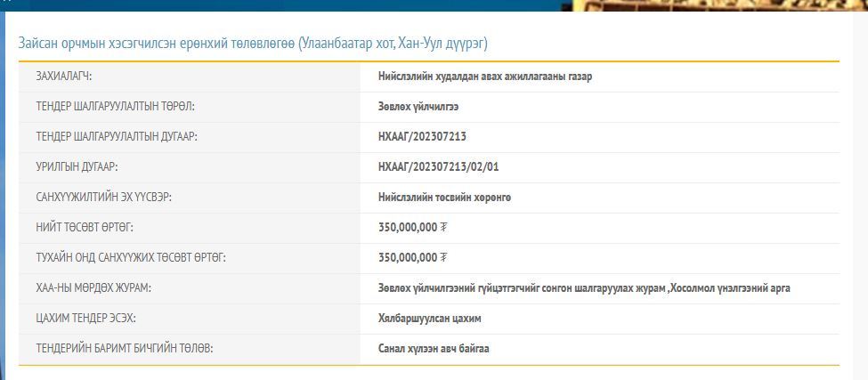The width and height of the screenshot is (868, 380).
Task: Select the УРИЛГЫН ДУГААР label
Action: click(77, 167)
